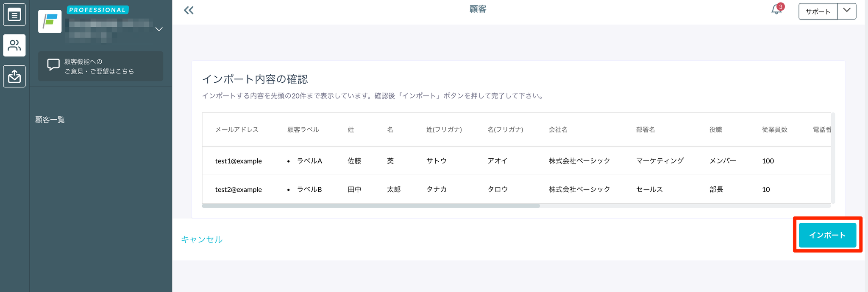This screenshot has height=292, width=868.
Task: Collapse sidebar with double chevron icon
Action: pos(189,10)
